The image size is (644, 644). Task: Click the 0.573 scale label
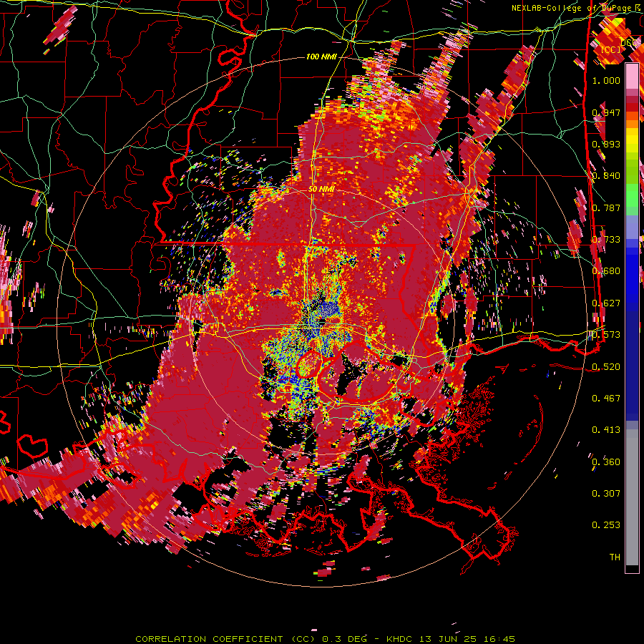click(606, 335)
